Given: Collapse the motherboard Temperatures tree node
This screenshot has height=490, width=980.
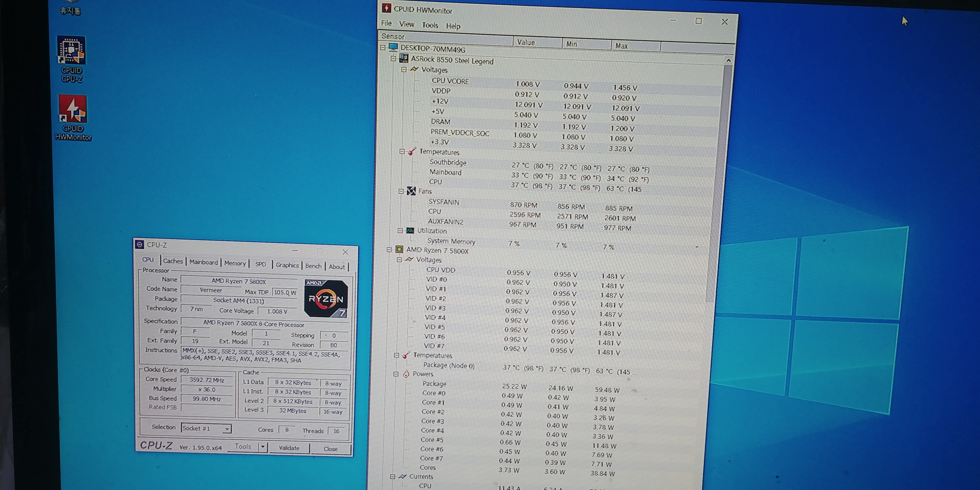Looking at the screenshot, I should pos(402,151).
